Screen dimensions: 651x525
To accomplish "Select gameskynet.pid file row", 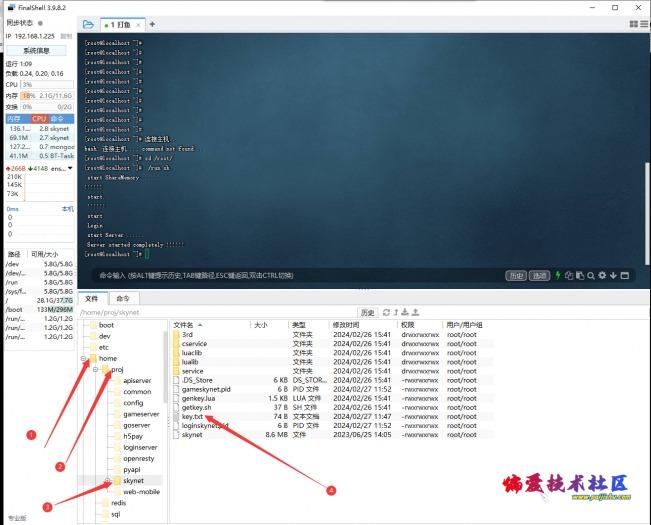I will click(332, 389).
